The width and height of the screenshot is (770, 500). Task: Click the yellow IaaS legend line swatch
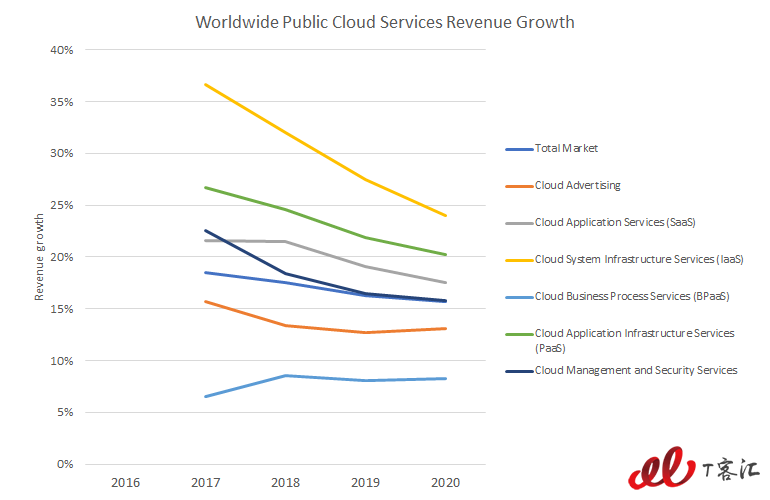[x=519, y=260]
